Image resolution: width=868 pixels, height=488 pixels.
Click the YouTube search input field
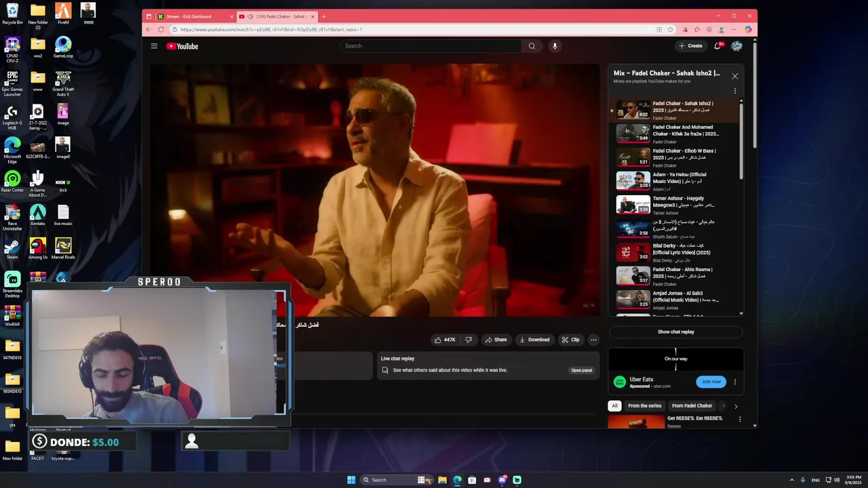(x=430, y=46)
